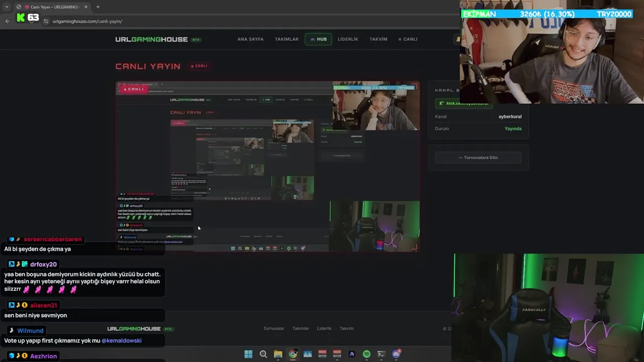Click chat username sersericabbardaren
644x362 pixels.
(52, 239)
